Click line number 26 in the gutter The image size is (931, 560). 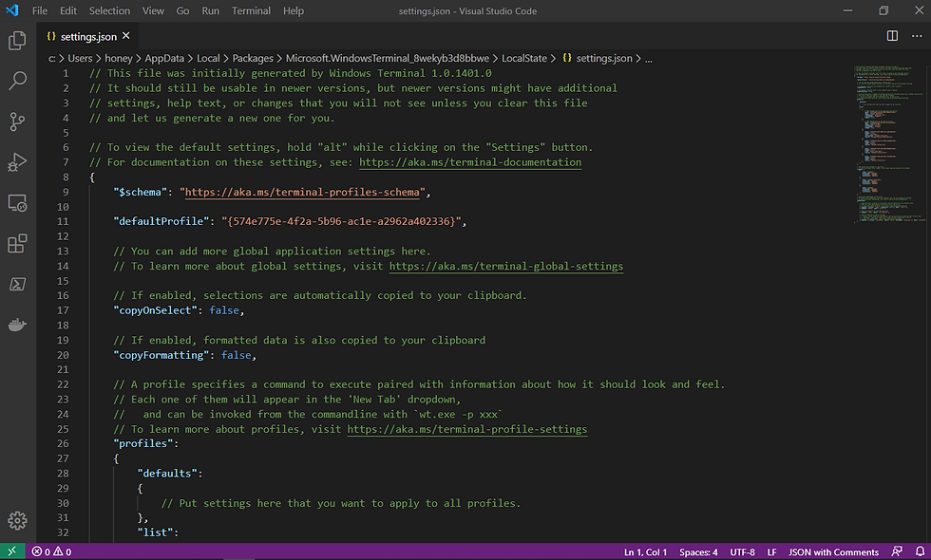click(x=63, y=443)
